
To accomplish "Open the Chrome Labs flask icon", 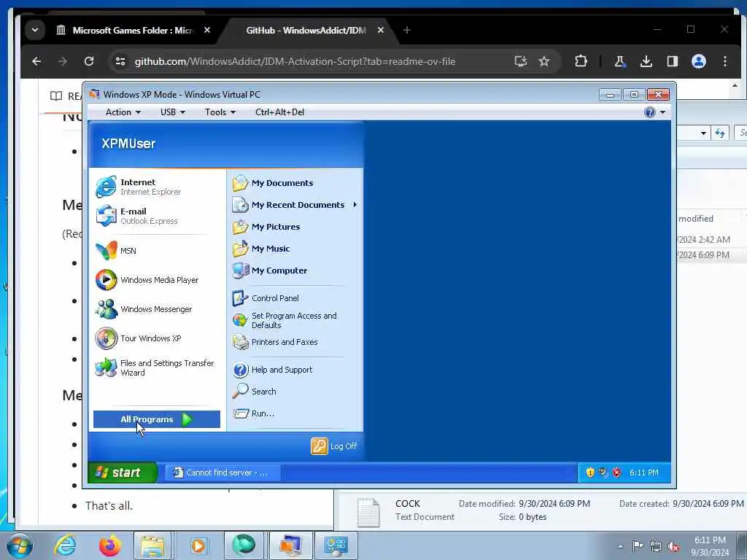I will (620, 61).
